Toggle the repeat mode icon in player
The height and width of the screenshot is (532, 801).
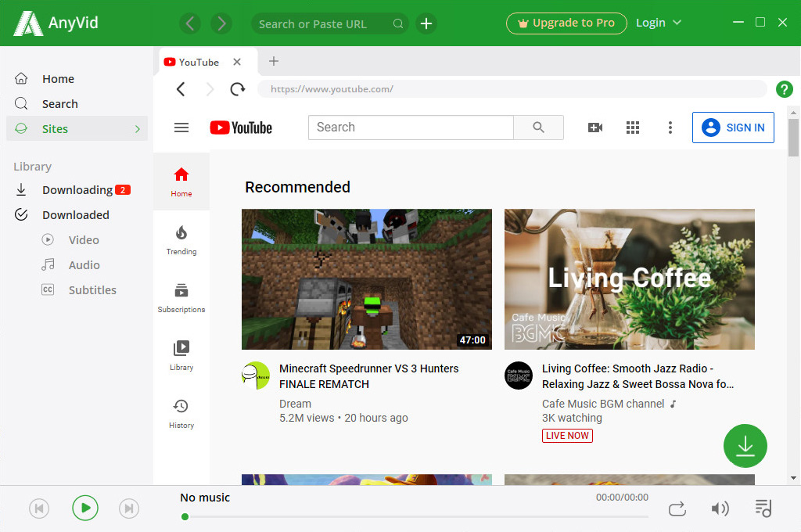[677, 509]
